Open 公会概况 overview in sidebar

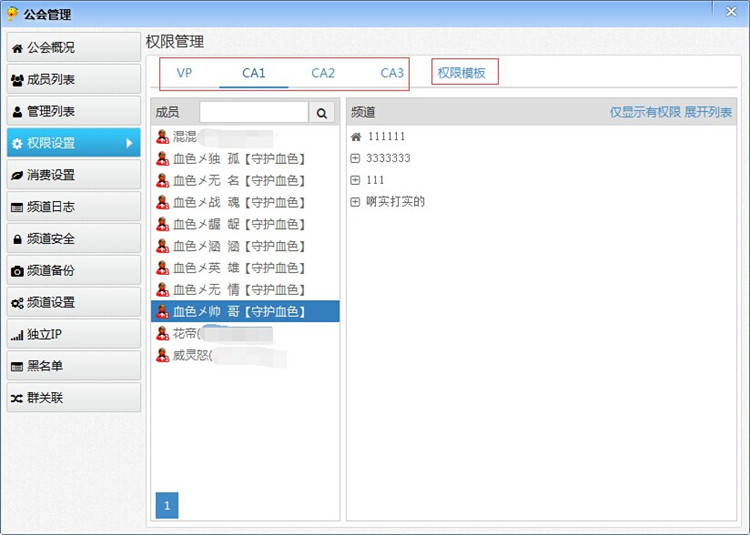[x=74, y=47]
